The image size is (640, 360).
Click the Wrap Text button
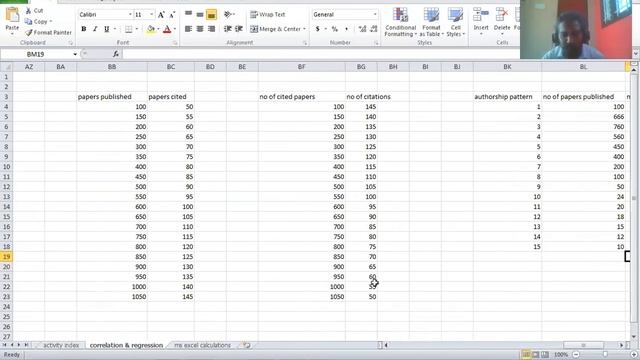tap(267, 15)
